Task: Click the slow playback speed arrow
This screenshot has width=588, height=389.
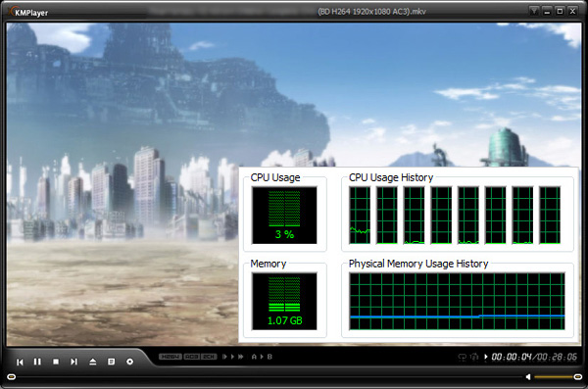Action: pyautogui.click(x=224, y=357)
